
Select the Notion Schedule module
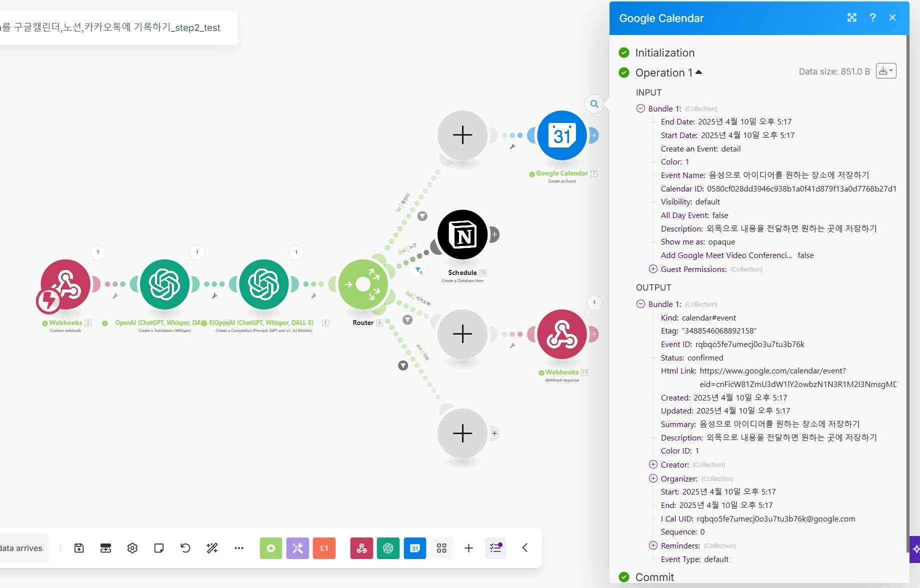462,234
